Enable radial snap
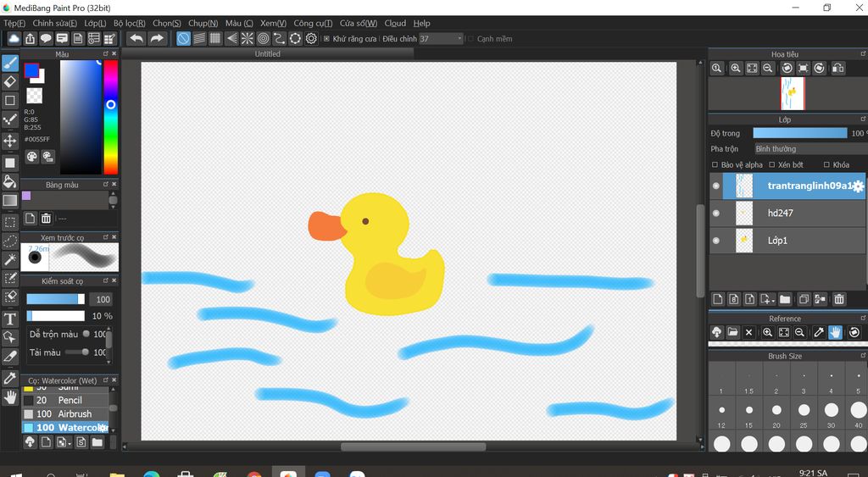 [x=248, y=38]
